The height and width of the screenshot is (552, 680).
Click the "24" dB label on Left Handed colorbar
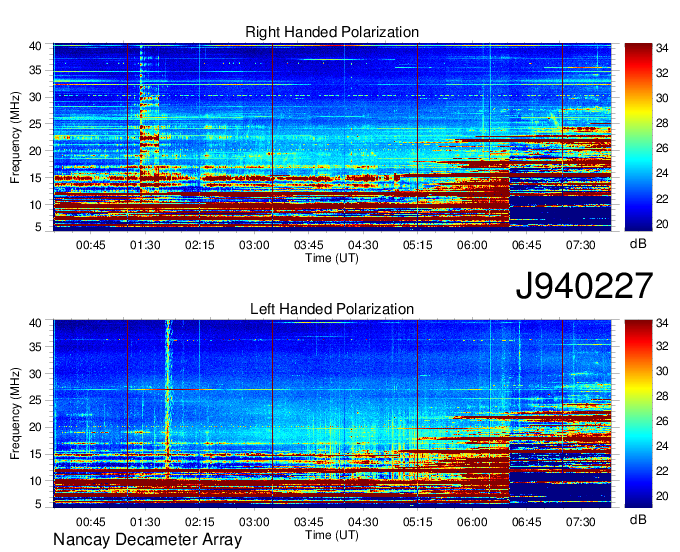coord(662,446)
